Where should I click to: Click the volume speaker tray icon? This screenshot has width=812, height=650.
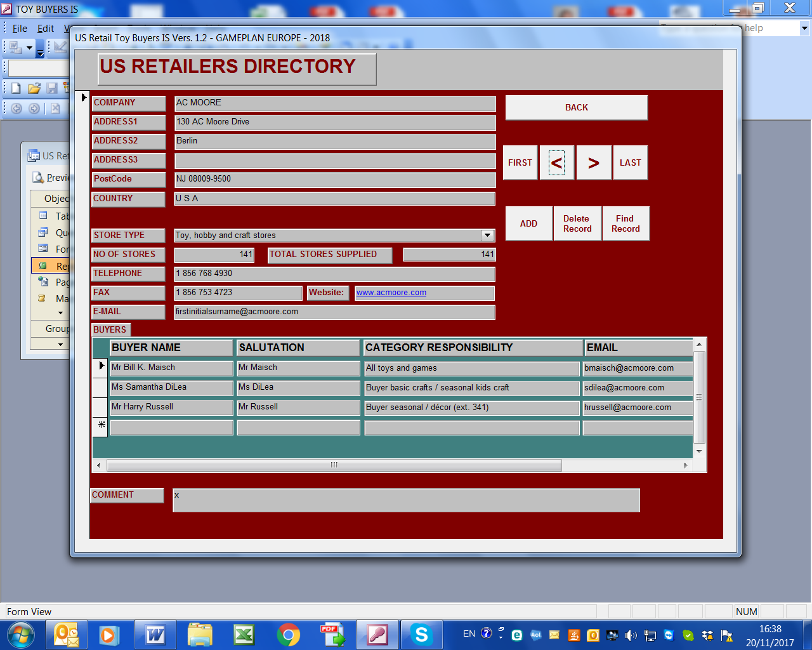[631, 635]
